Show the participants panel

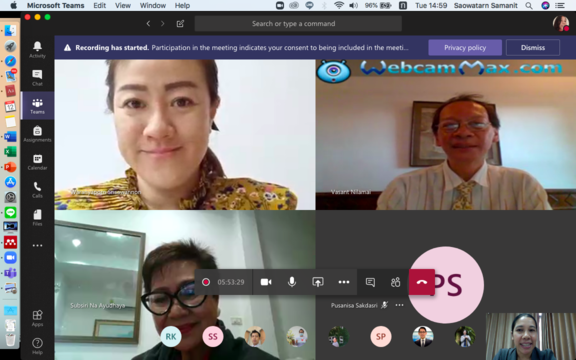click(x=396, y=282)
